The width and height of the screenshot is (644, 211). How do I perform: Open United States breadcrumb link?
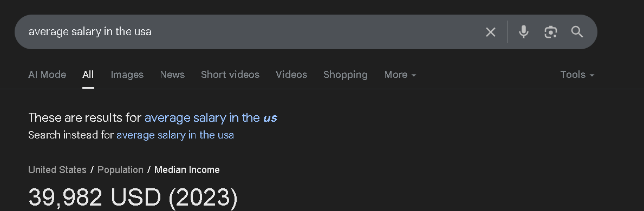pyautogui.click(x=57, y=170)
